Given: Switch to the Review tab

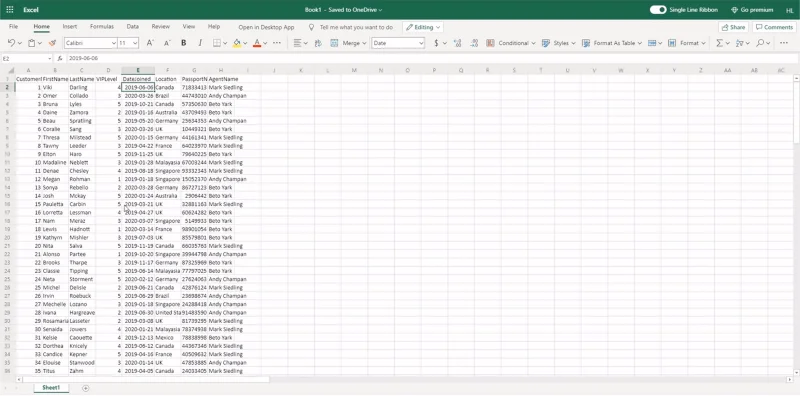Looking at the screenshot, I should tap(161, 27).
